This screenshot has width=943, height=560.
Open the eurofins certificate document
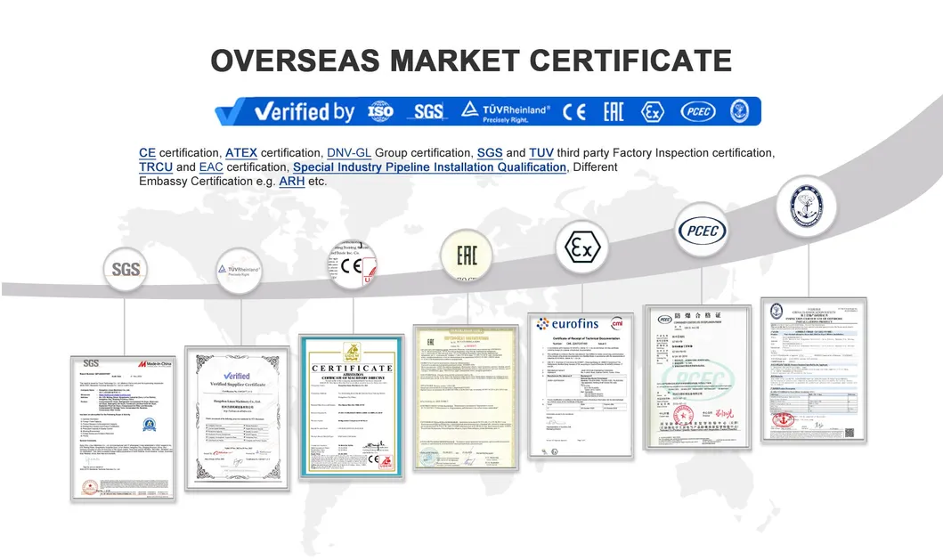(580, 384)
